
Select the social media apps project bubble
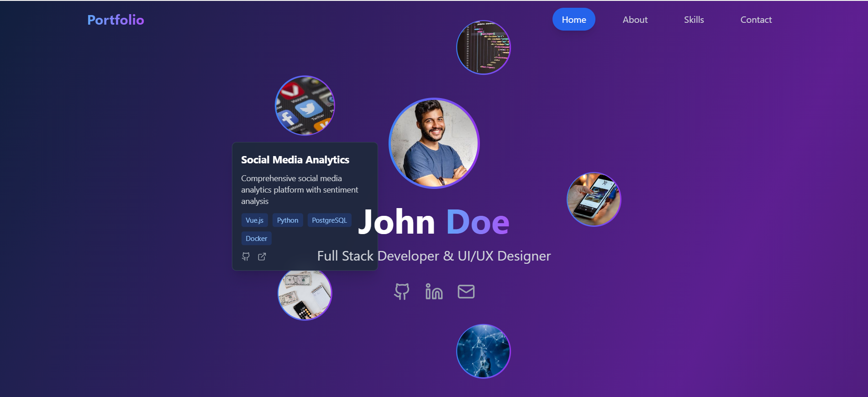click(305, 105)
